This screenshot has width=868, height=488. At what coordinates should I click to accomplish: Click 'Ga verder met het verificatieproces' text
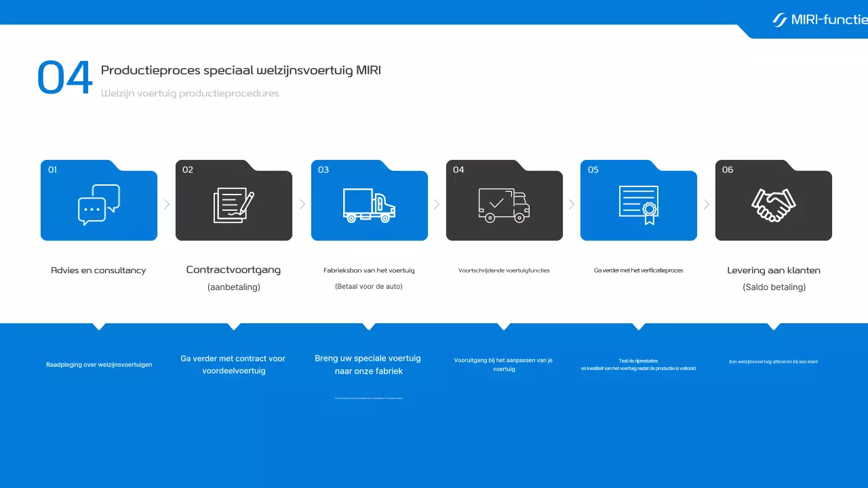[x=638, y=270]
